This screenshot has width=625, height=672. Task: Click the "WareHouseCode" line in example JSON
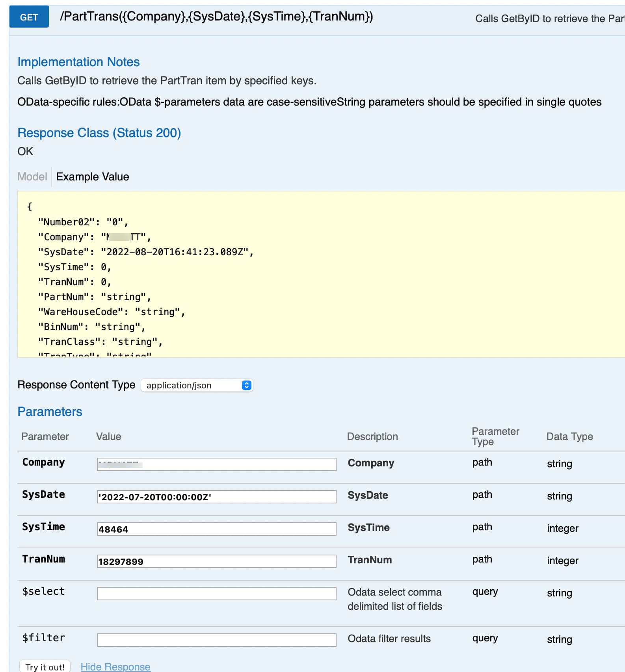pyautogui.click(x=112, y=312)
